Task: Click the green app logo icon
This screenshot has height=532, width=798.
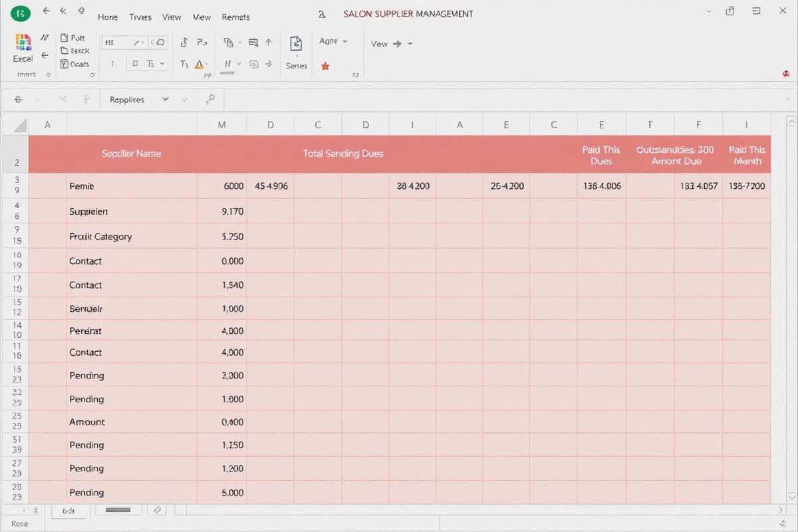Action: [x=21, y=13]
